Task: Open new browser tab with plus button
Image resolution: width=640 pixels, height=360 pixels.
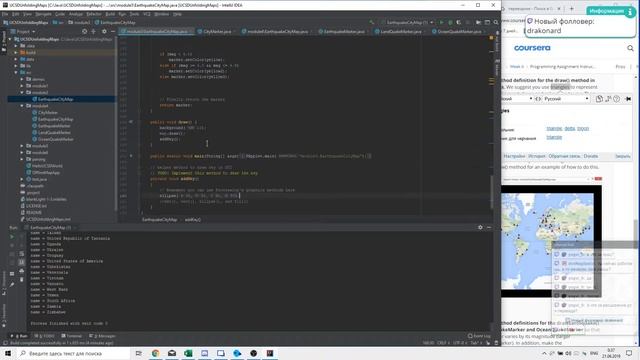Action: 571,9
